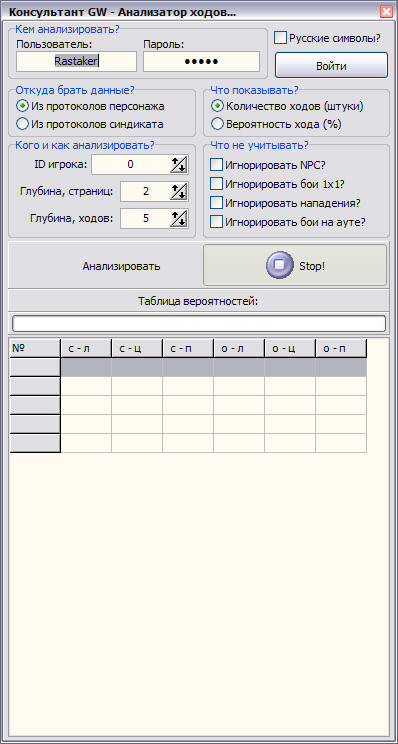
Task: Click the Войти login button
Action: point(331,65)
